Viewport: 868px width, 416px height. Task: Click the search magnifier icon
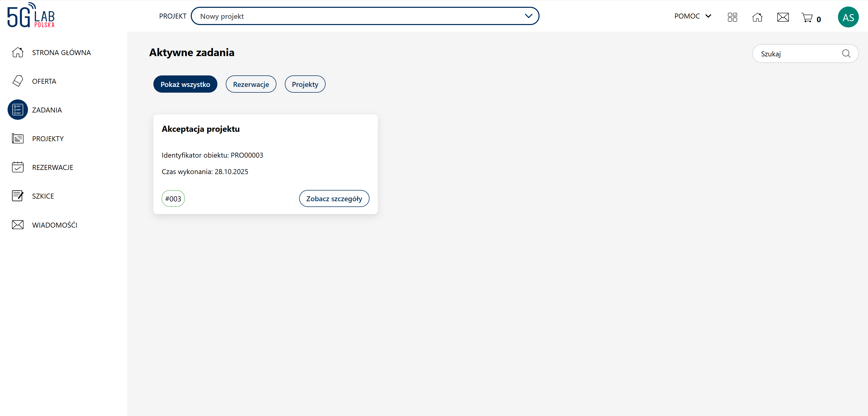pos(846,54)
